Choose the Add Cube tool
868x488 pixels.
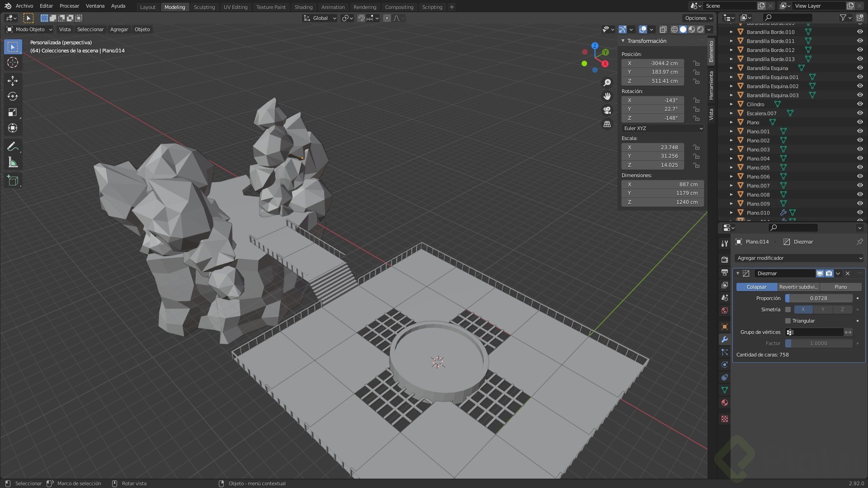click(13, 181)
